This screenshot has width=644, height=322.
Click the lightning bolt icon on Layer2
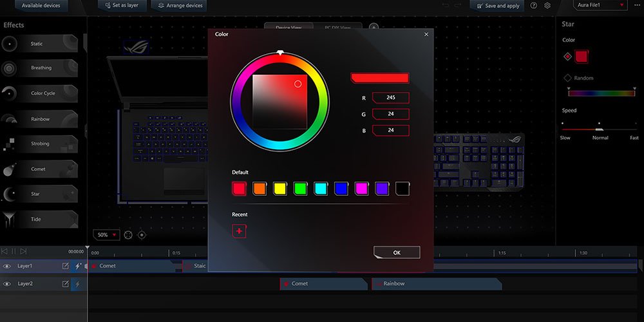click(78, 284)
